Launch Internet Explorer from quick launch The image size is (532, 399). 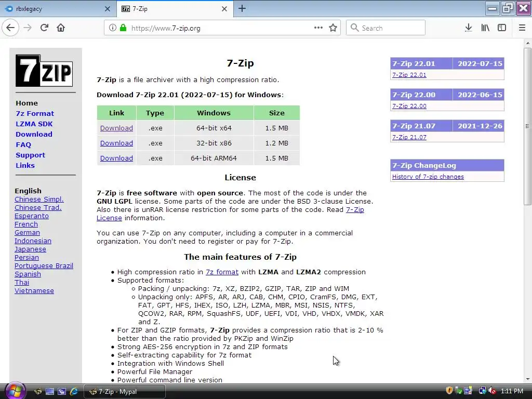pos(74,392)
